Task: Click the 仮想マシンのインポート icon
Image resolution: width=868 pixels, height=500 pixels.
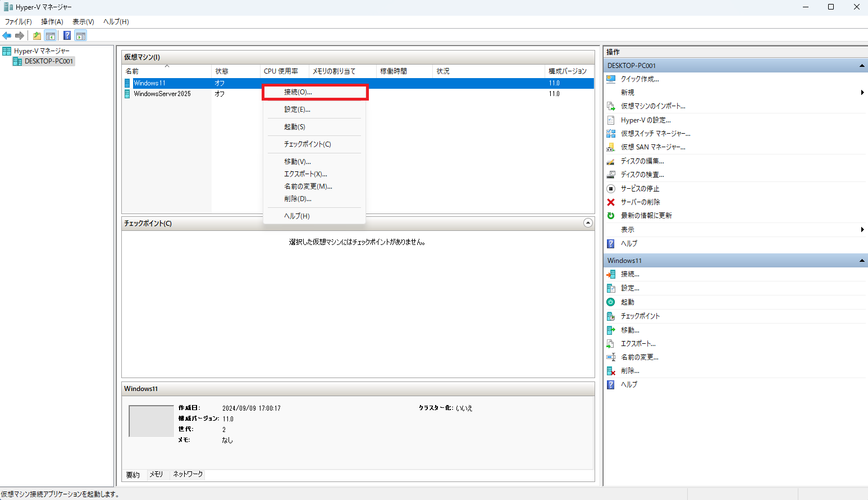Action: tap(611, 106)
